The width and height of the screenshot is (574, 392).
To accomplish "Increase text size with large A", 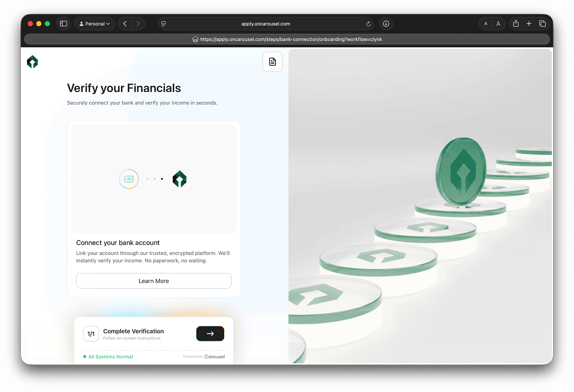I will pyautogui.click(x=498, y=24).
